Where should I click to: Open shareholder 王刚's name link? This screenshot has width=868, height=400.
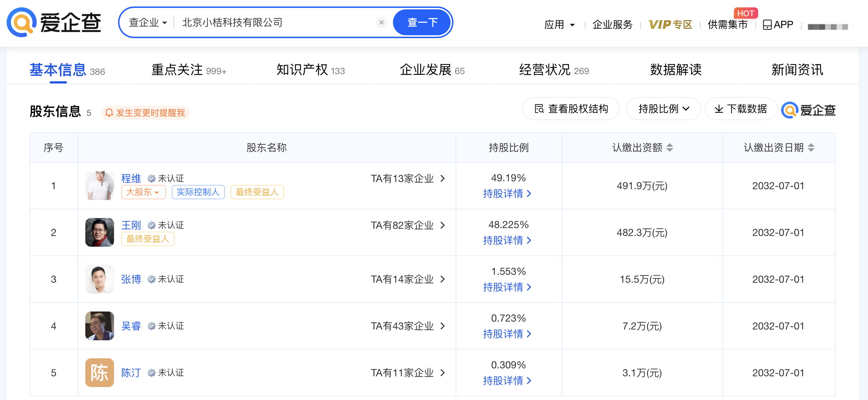131,225
